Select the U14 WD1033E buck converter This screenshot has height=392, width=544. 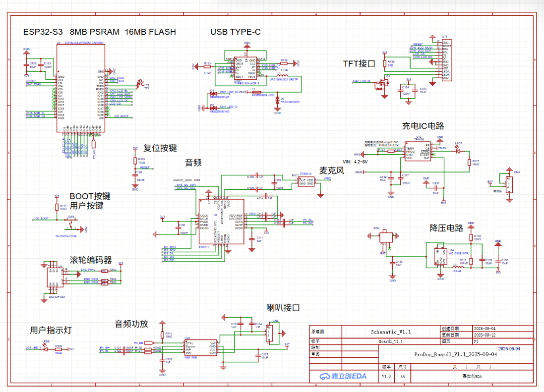(x=440, y=257)
